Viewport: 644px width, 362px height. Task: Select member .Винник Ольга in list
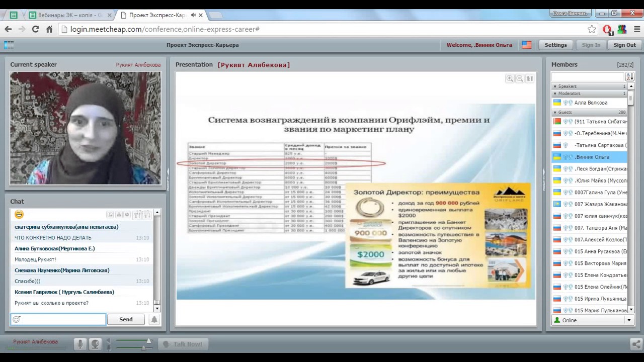589,157
